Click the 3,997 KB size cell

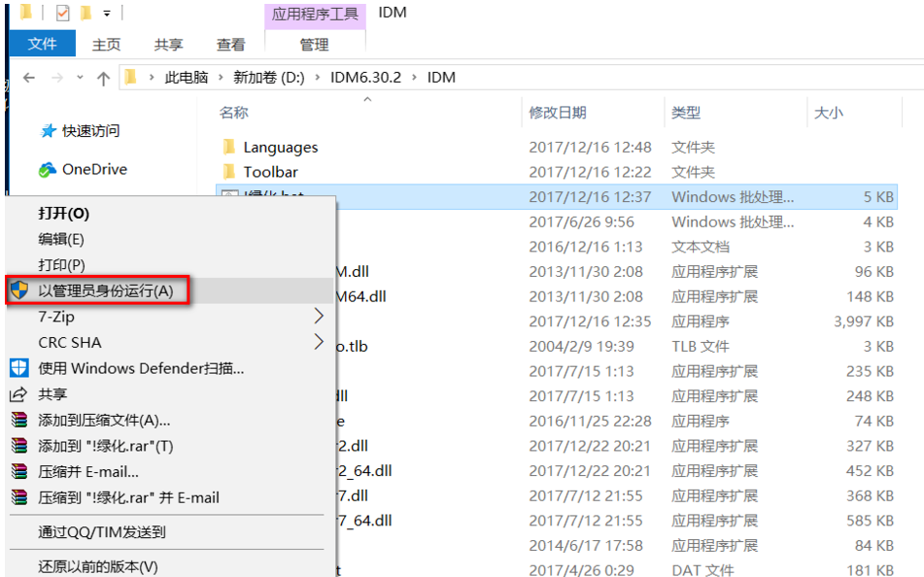click(864, 322)
